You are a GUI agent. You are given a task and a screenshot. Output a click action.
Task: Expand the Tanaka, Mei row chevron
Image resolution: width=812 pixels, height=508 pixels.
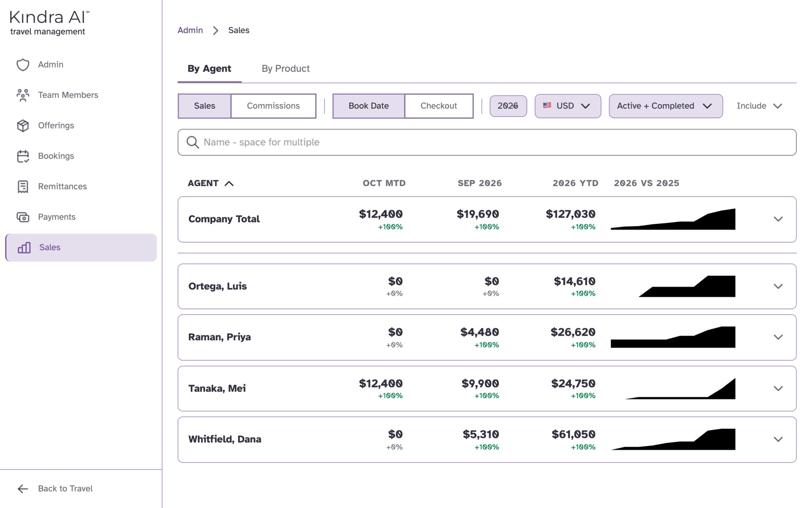click(778, 389)
